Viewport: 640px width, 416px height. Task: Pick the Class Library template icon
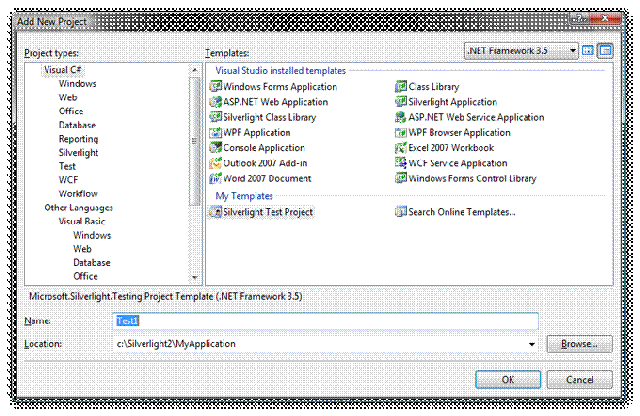point(401,87)
